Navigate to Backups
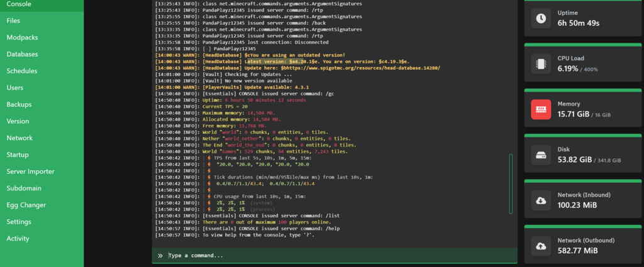 (x=19, y=104)
